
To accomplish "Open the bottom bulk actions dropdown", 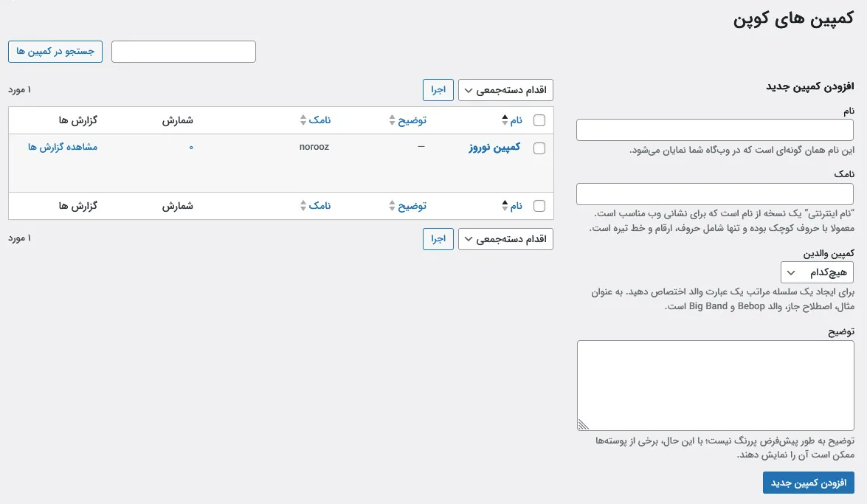I will (x=505, y=239).
